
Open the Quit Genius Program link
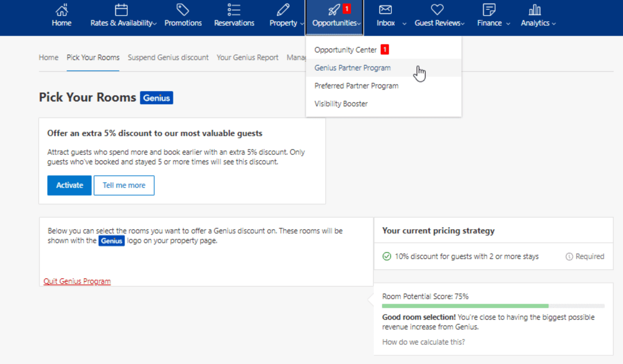click(x=77, y=281)
